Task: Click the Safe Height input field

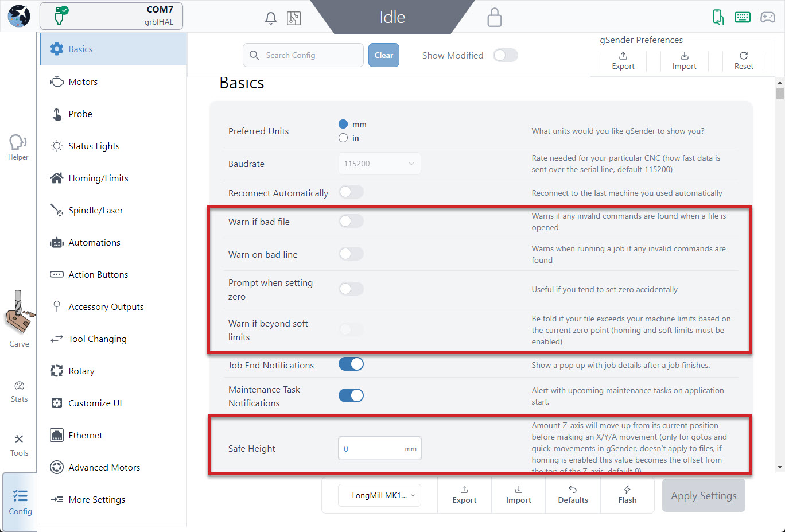Action: pos(380,448)
